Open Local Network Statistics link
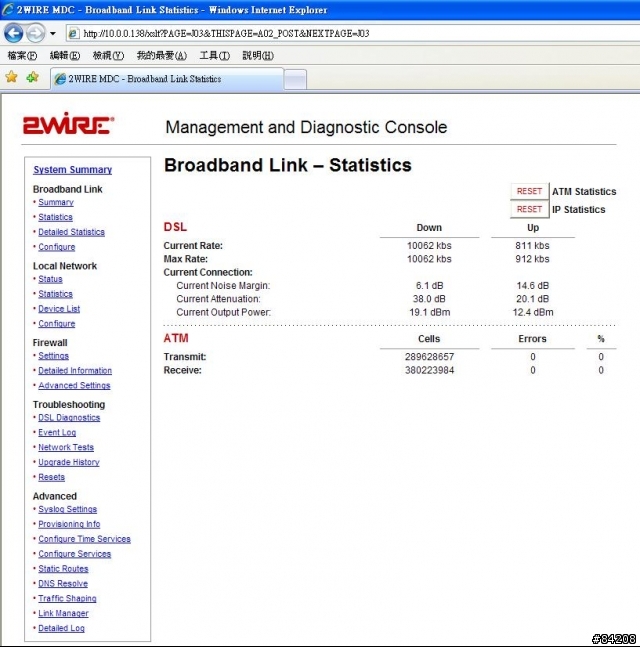Screen dimensions: 640x647 pyautogui.click(x=55, y=294)
